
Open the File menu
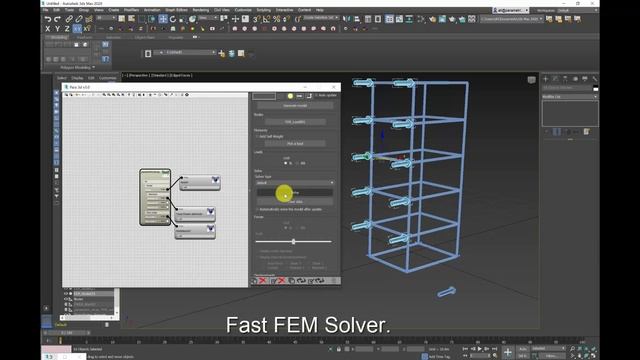pyautogui.click(x=46, y=10)
